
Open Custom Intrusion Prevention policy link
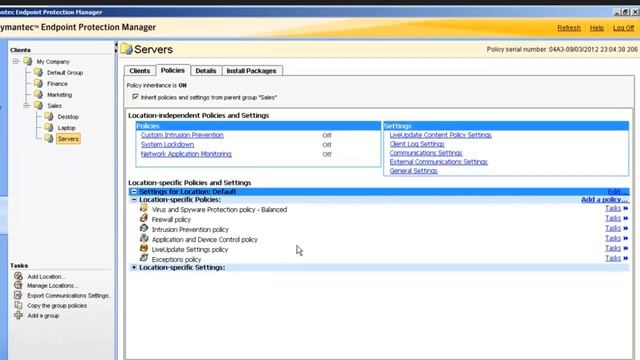(x=182, y=135)
